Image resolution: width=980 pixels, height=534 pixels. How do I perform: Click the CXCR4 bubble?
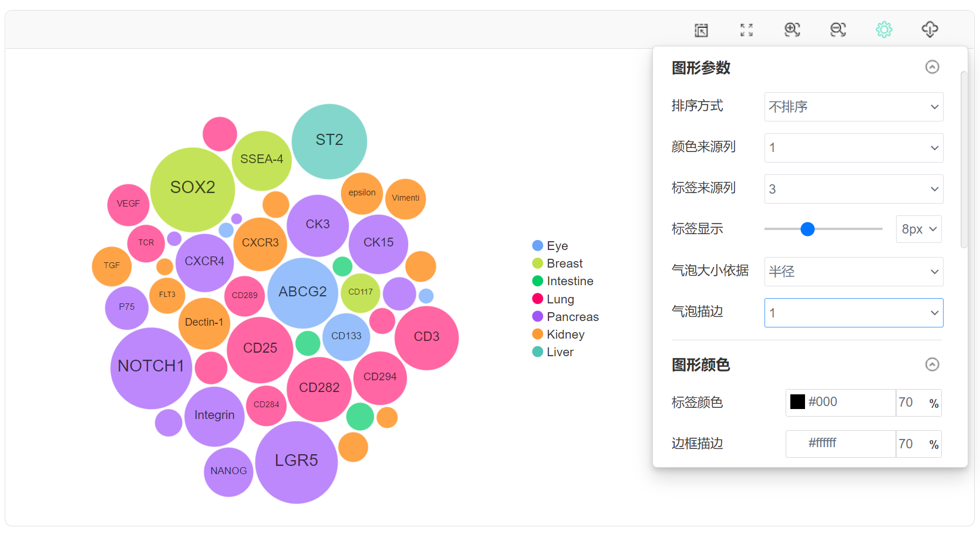click(x=205, y=262)
